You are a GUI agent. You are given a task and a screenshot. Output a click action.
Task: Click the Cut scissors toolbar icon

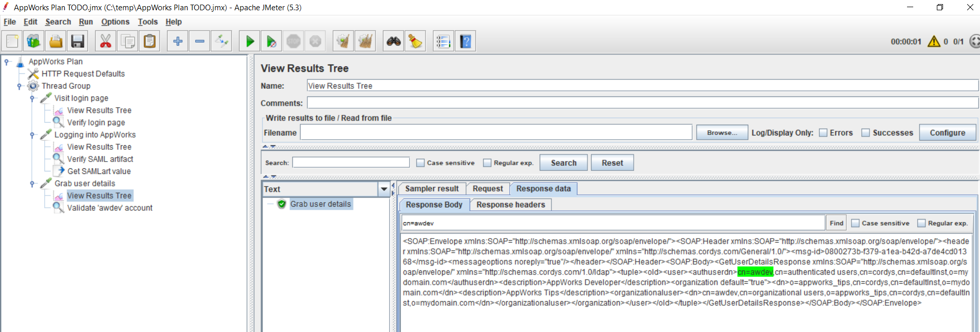(105, 42)
